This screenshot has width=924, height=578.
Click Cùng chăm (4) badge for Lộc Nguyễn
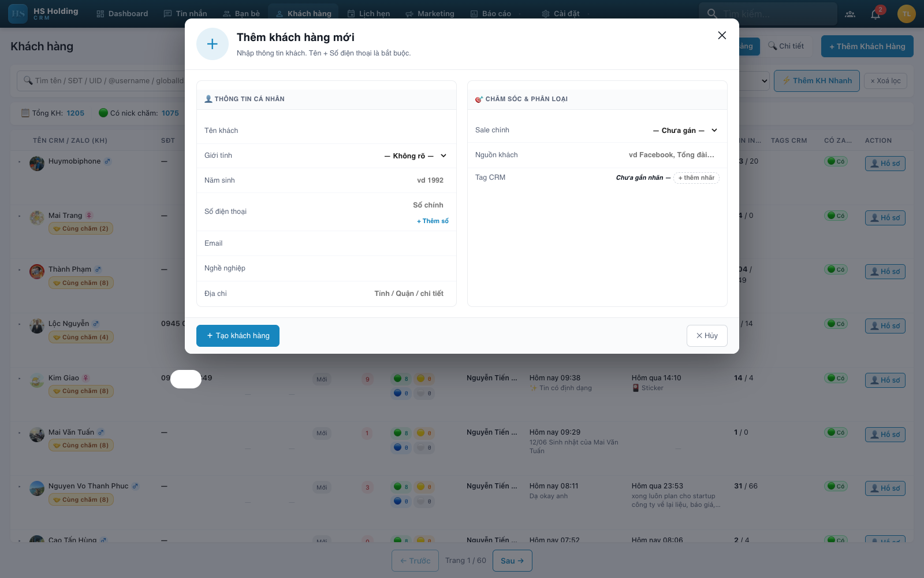coord(81,338)
